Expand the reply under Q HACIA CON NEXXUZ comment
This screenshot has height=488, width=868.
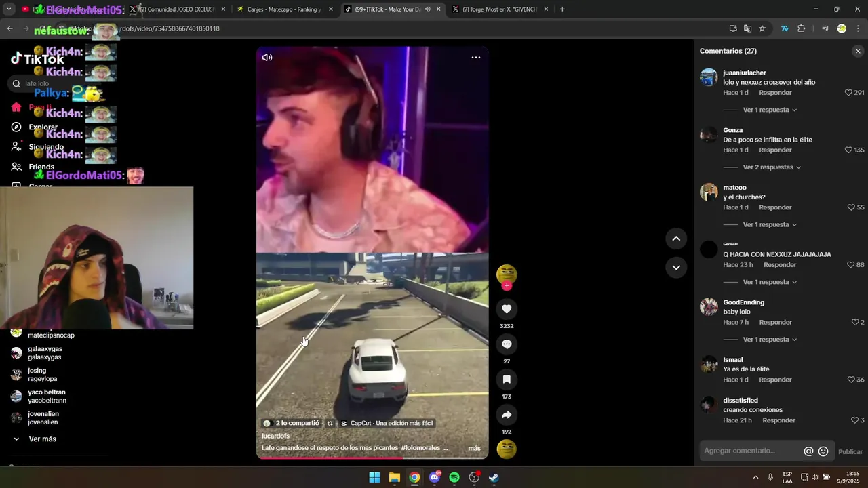[770, 282]
